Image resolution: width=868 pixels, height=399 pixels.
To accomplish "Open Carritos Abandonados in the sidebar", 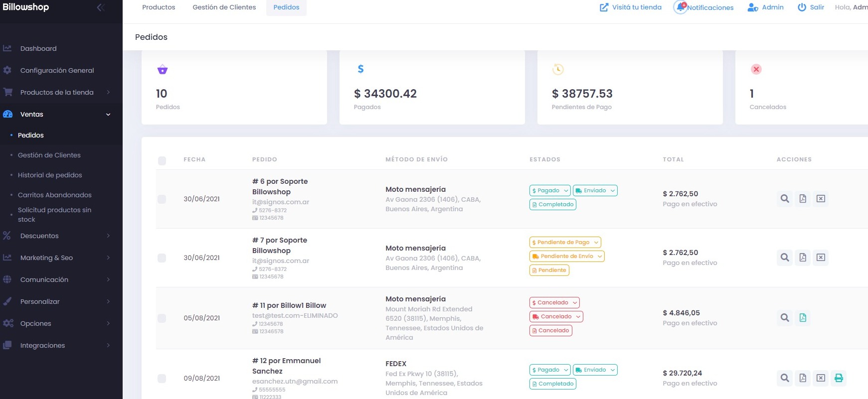I will pyautogui.click(x=55, y=195).
